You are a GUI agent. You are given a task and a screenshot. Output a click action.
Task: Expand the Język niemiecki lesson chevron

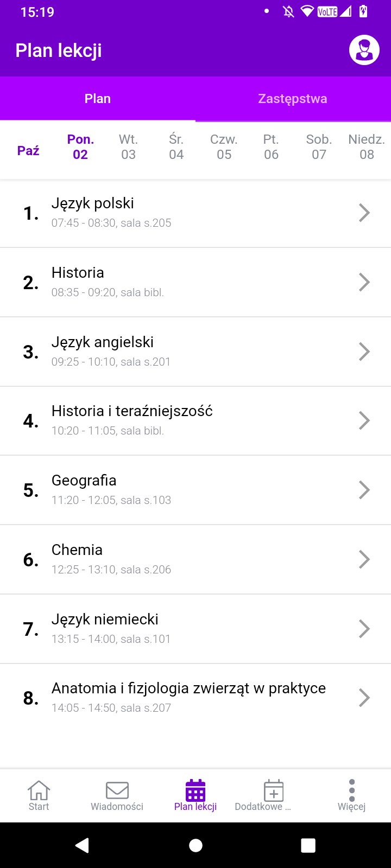[x=364, y=629]
